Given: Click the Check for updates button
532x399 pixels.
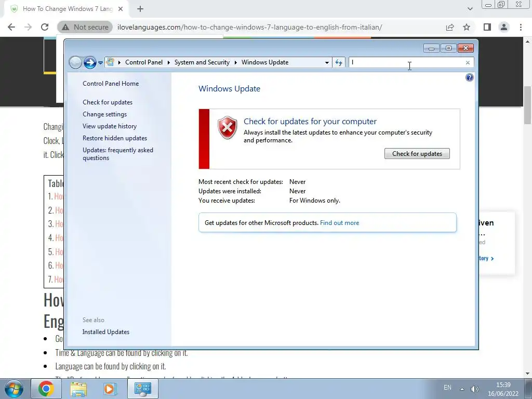Looking at the screenshot, I should click(x=417, y=154).
